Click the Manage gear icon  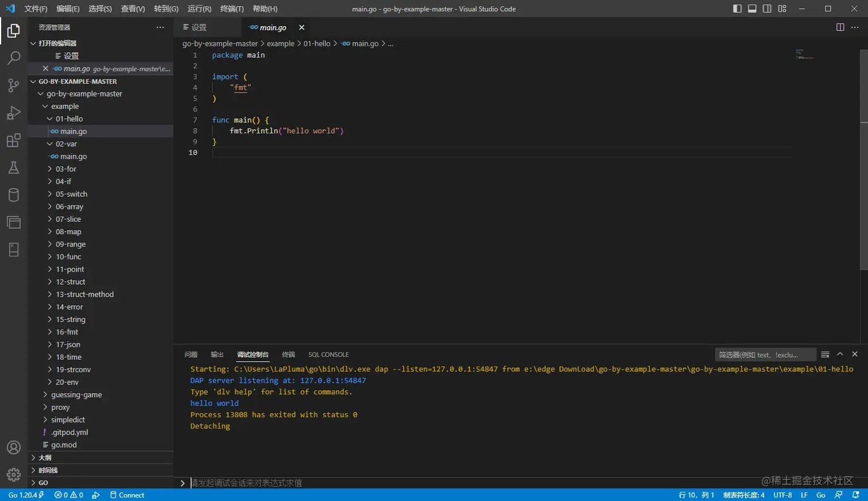pos(14,475)
